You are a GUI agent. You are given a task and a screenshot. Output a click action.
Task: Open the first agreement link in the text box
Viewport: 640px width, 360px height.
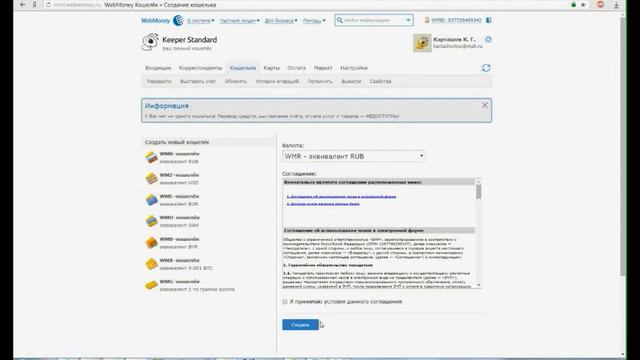point(341,196)
